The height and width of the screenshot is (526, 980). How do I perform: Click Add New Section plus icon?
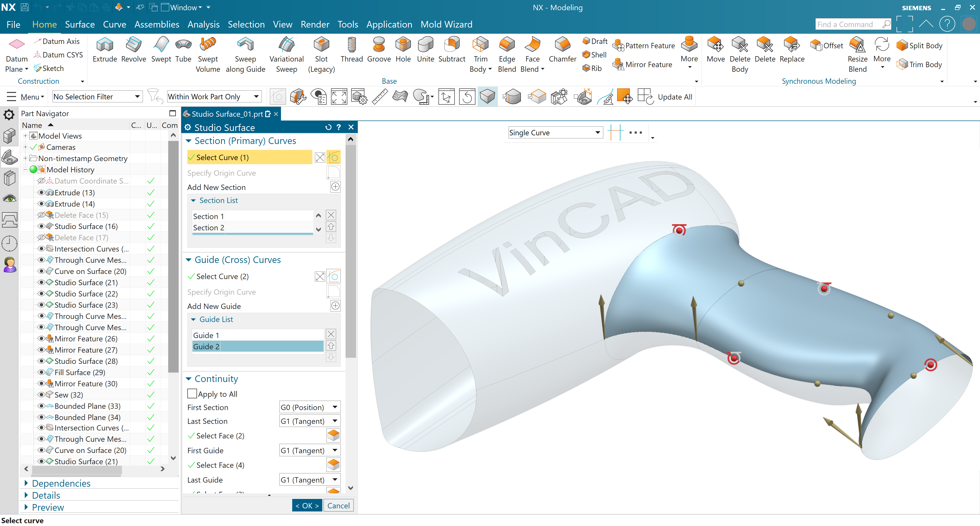pos(335,187)
